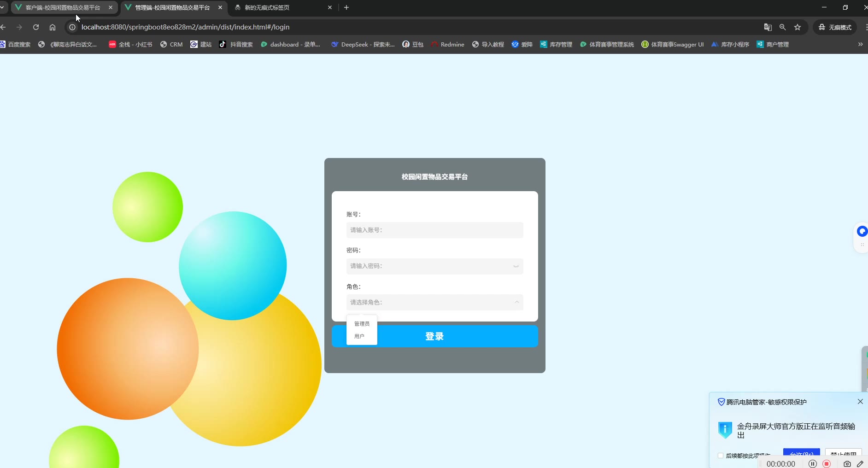
Task: Click the back navigation arrow
Action: point(3,27)
